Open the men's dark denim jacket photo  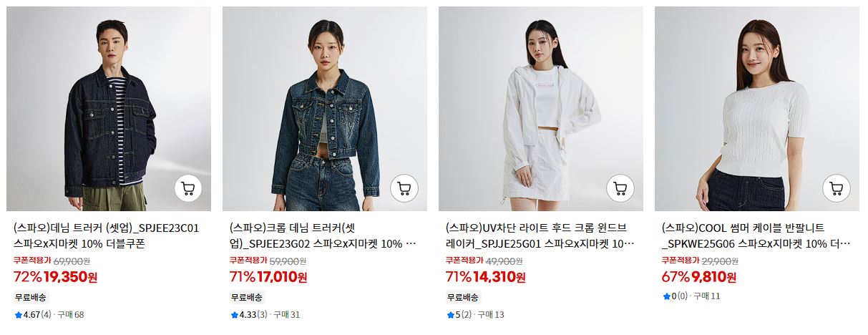pos(109,109)
